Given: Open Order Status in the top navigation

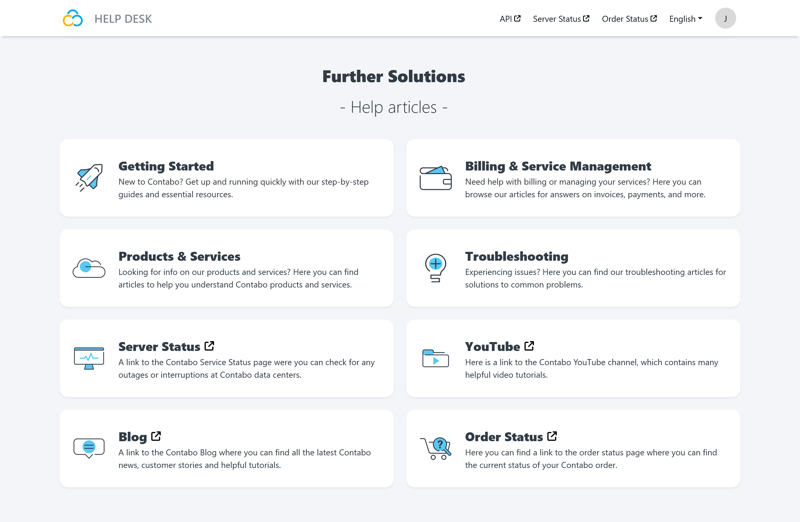Looking at the screenshot, I should click(629, 18).
